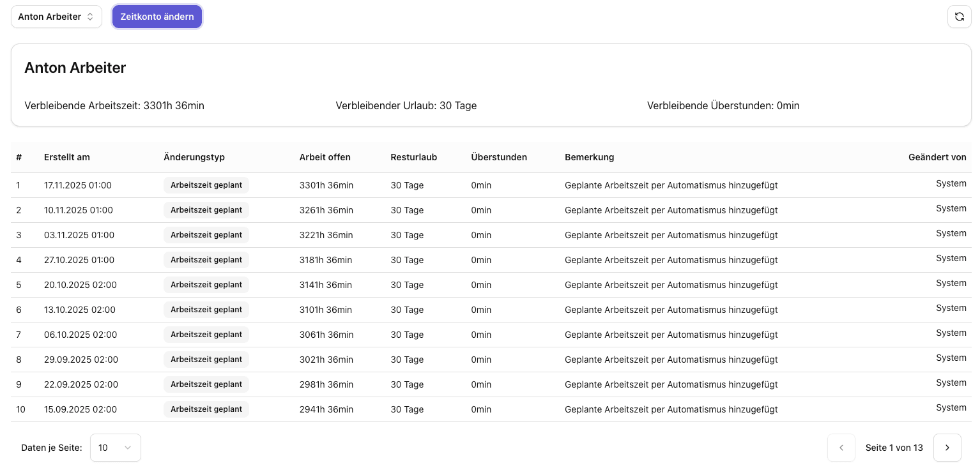Open the 'Anton Arbeiter' employee dropdown
The image size is (980, 470).
pyautogui.click(x=56, y=17)
